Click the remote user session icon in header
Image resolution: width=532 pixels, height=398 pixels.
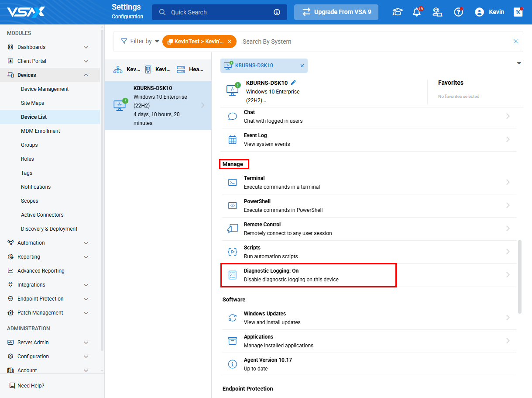coord(437,12)
